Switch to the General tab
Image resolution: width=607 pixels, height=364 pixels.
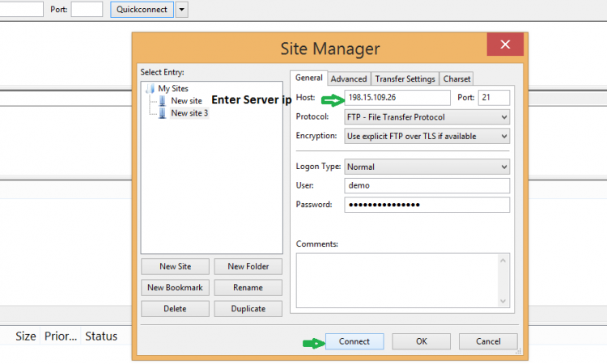coord(309,78)
